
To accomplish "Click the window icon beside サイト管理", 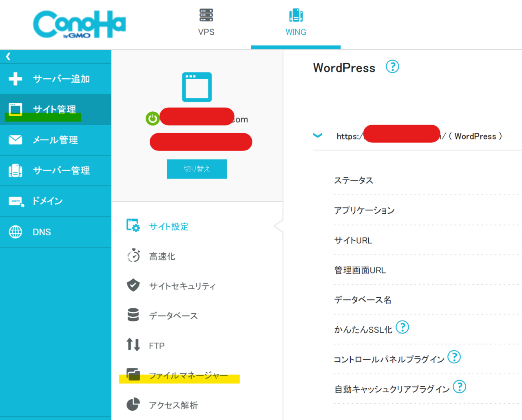I will pos(15,109).
